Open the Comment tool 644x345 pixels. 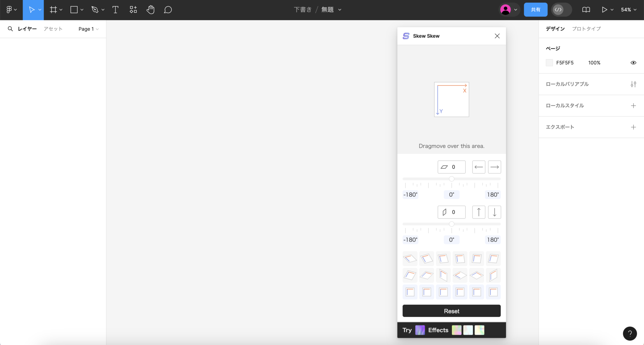(x=168, y=10)
